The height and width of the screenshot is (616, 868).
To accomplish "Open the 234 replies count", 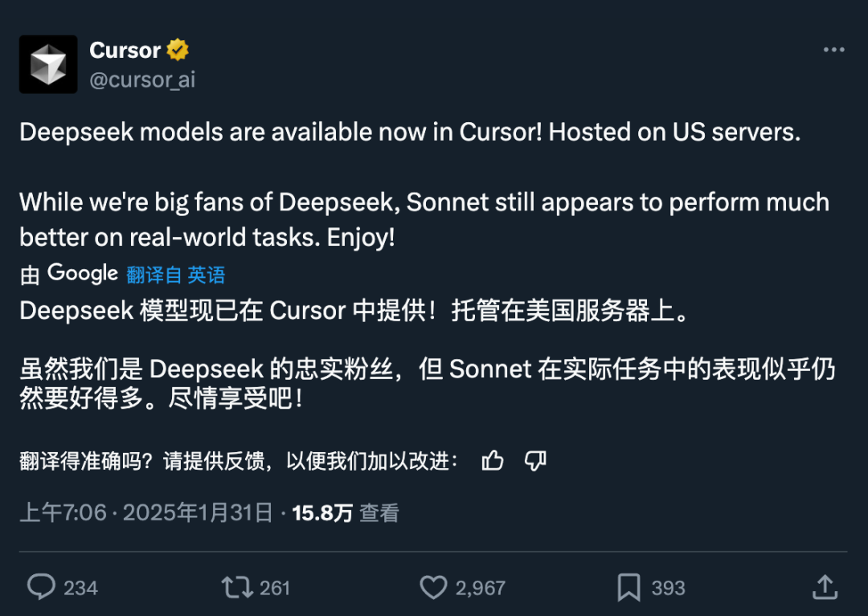I will 80,588.
